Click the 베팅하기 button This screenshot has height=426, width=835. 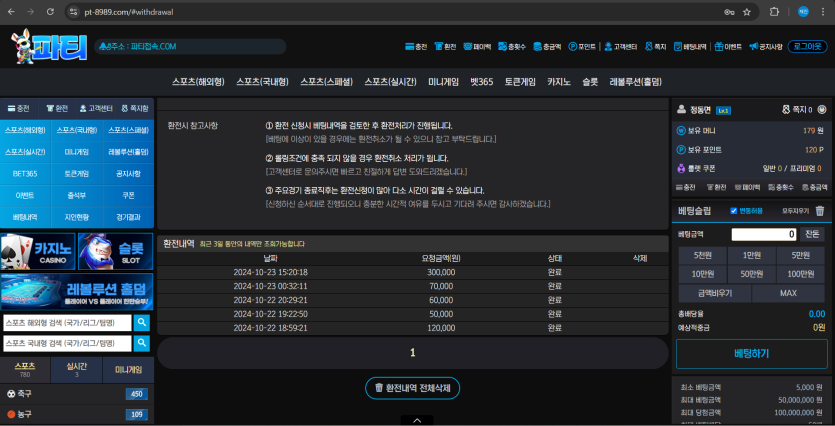pos(750,354)
